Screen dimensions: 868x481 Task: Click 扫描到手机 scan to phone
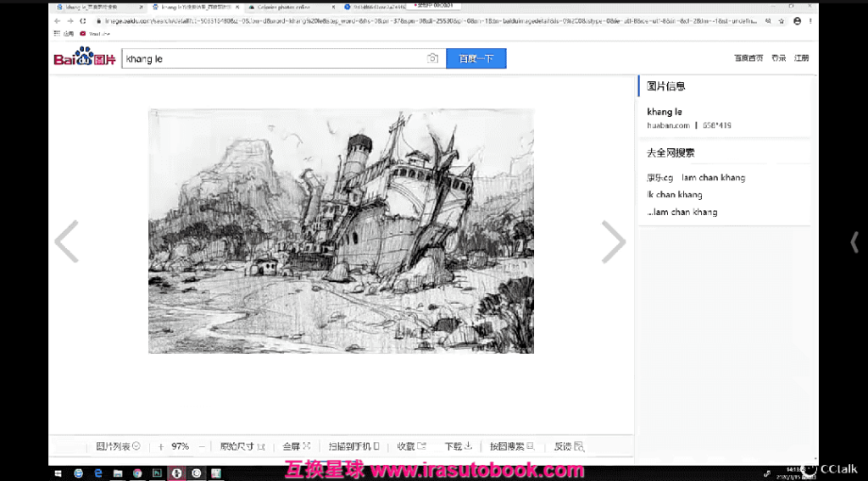coord(353,446)
